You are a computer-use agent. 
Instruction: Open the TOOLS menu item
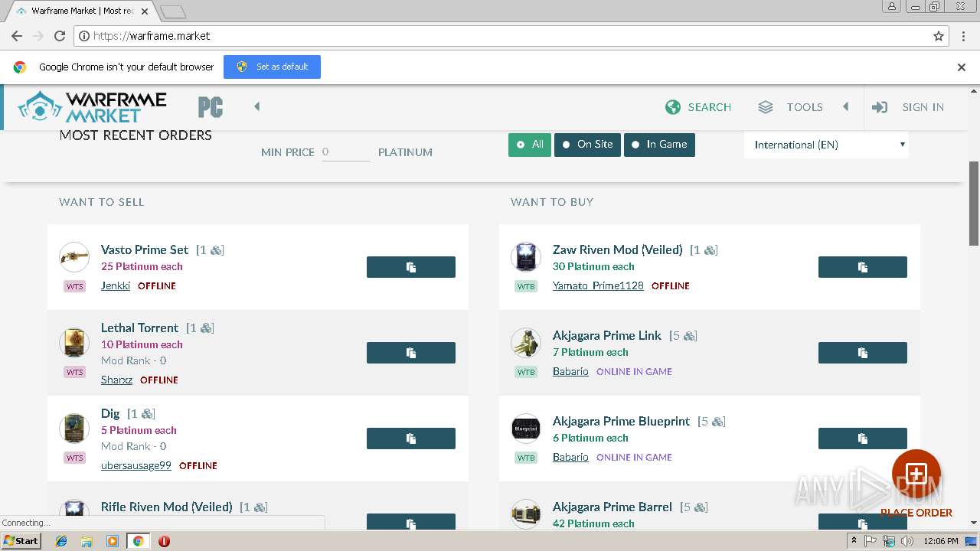(805, 107)
